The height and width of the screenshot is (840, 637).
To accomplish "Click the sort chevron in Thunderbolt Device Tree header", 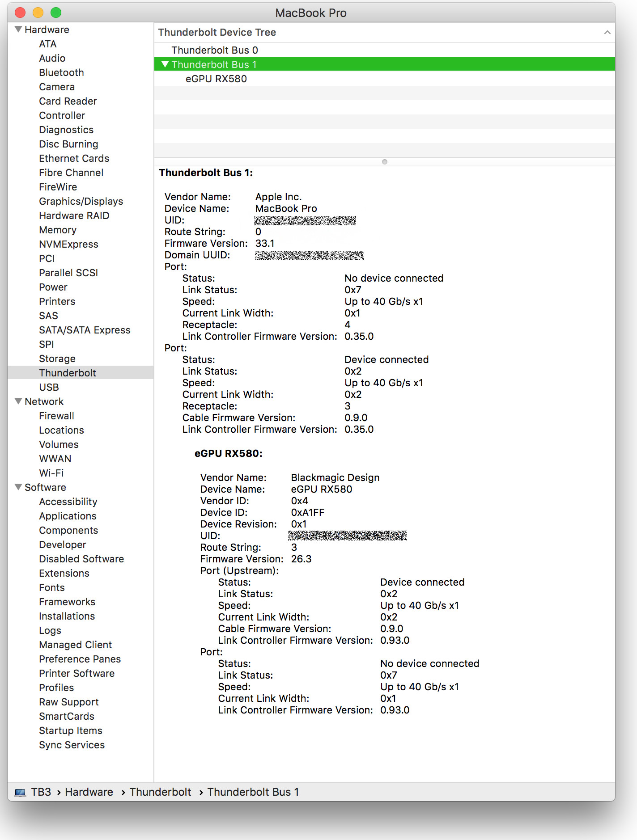I will coord(607,32).
